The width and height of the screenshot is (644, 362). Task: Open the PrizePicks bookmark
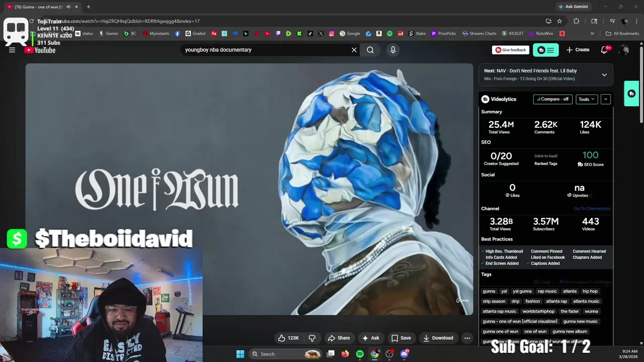443,34
